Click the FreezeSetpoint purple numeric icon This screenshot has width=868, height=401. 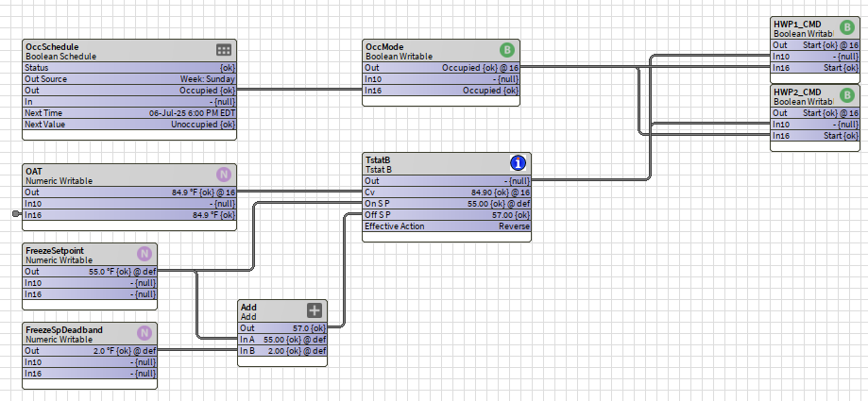tap(145, 254)
